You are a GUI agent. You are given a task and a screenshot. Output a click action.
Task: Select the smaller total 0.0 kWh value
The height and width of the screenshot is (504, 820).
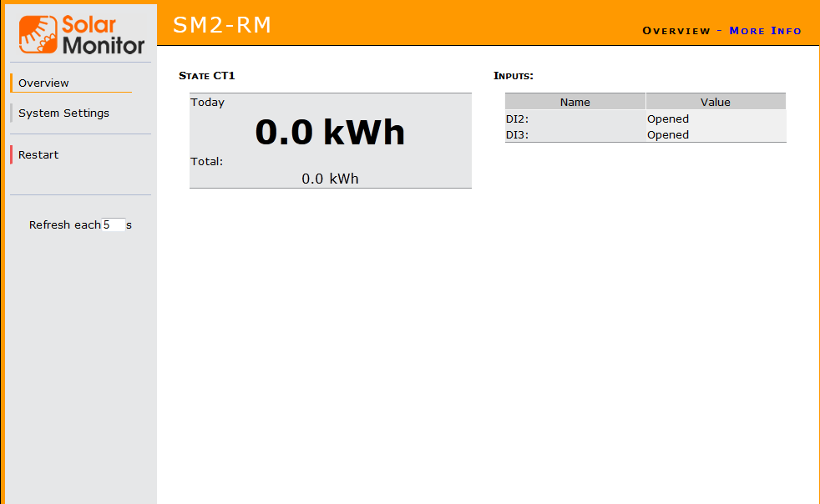[x=330, y=179]
